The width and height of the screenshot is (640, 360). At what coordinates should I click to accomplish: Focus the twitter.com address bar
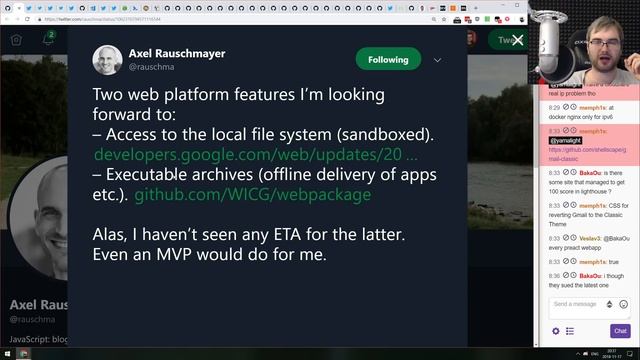[x=233, y=19]
